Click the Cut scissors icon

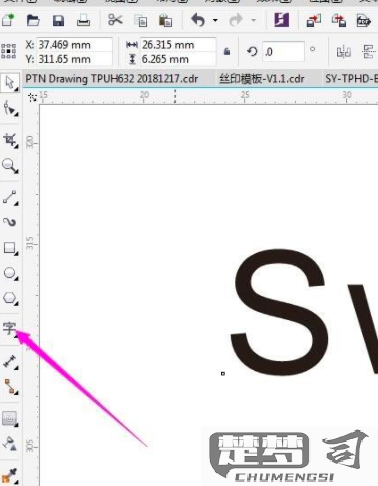(x=115, y=20)
